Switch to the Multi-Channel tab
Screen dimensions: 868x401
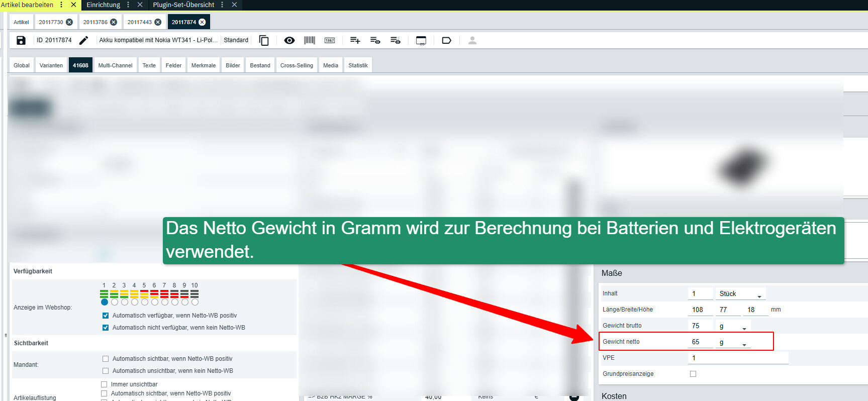click(115, 65)
